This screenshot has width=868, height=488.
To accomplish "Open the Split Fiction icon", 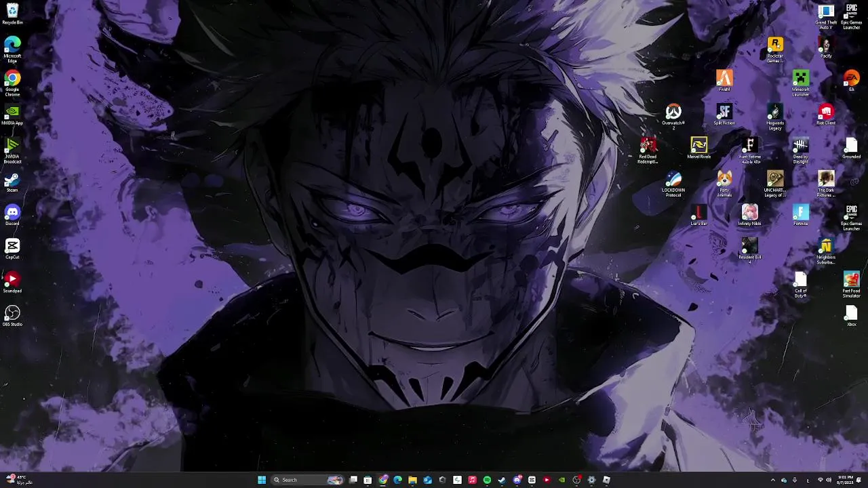I will [724, 115].
